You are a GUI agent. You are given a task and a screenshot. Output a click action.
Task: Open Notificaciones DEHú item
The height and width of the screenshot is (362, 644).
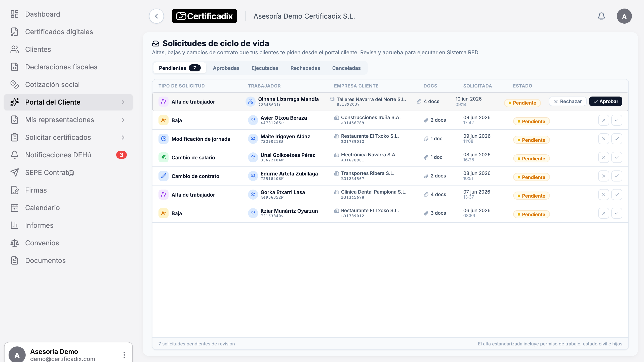point(68,155)
